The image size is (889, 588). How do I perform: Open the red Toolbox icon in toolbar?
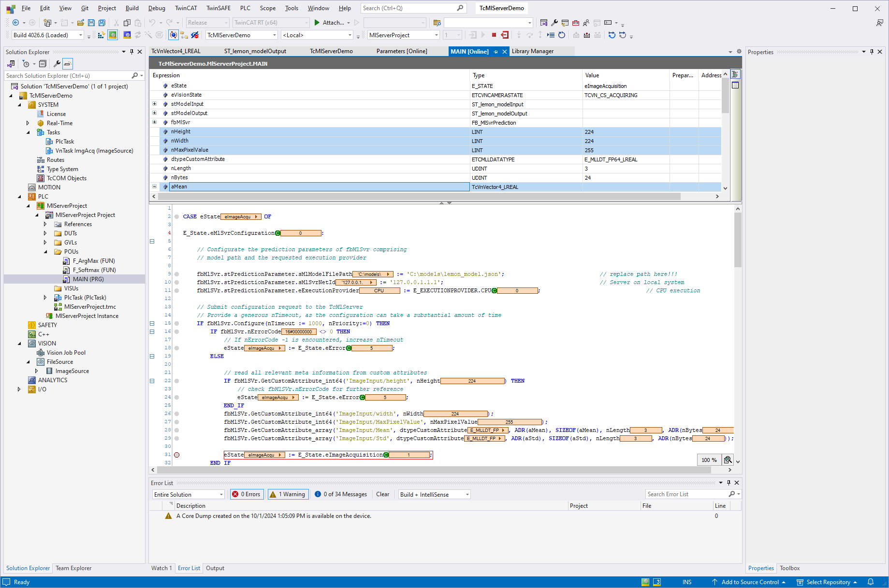575,23
